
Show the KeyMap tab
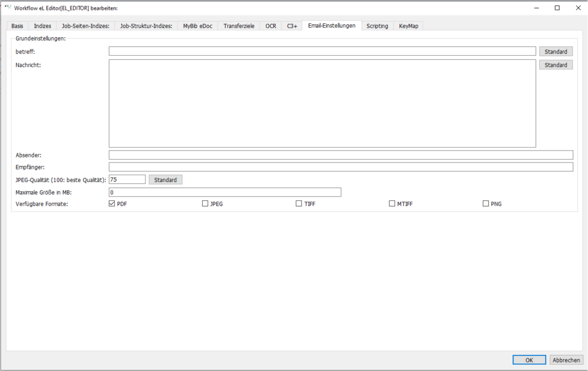coord(408,26)
